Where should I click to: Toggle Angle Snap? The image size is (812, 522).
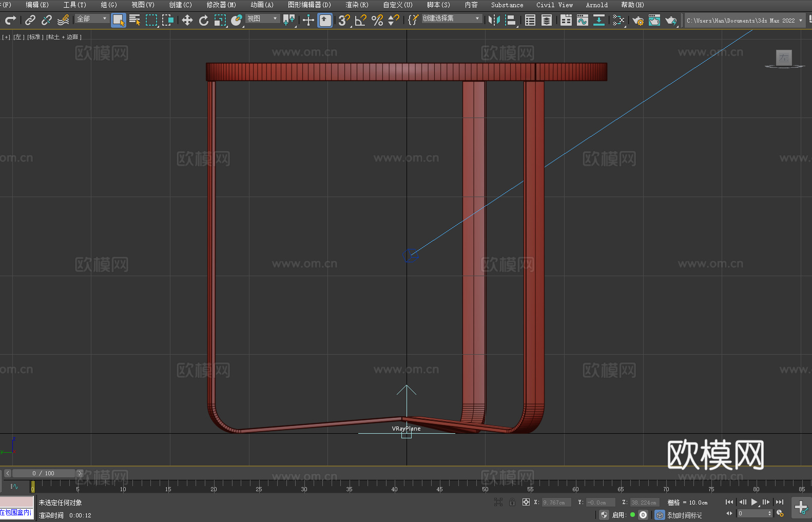click(x=361, y=20)
